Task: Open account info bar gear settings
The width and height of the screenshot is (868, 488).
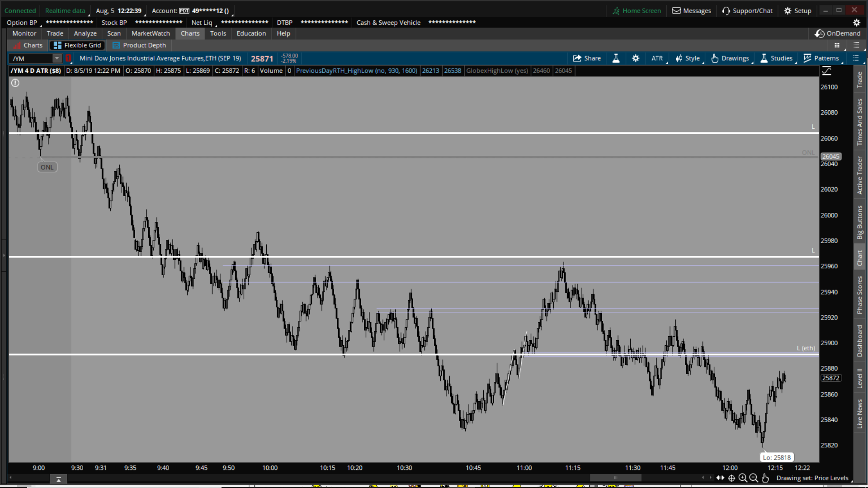Action: tap(856, 23)
